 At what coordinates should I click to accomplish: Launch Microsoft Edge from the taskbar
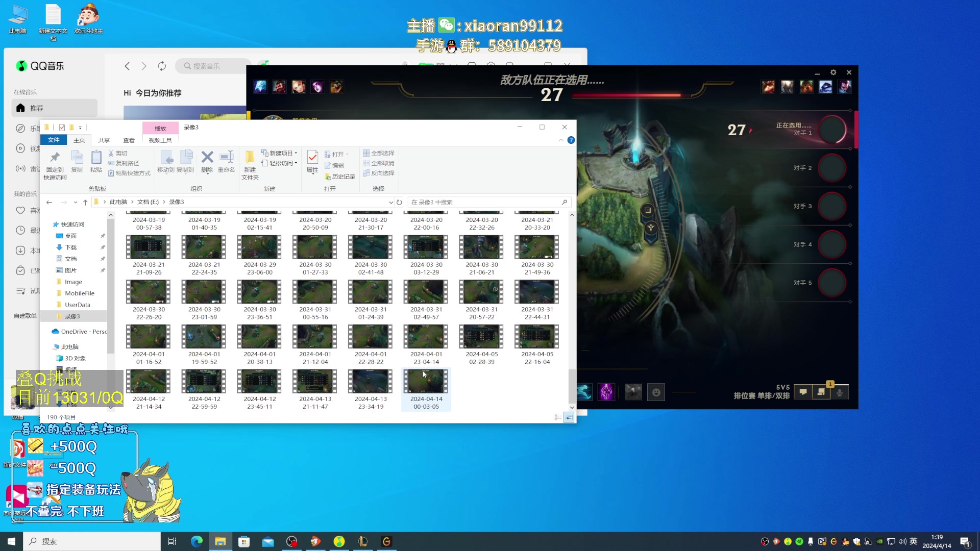(197, 541)
